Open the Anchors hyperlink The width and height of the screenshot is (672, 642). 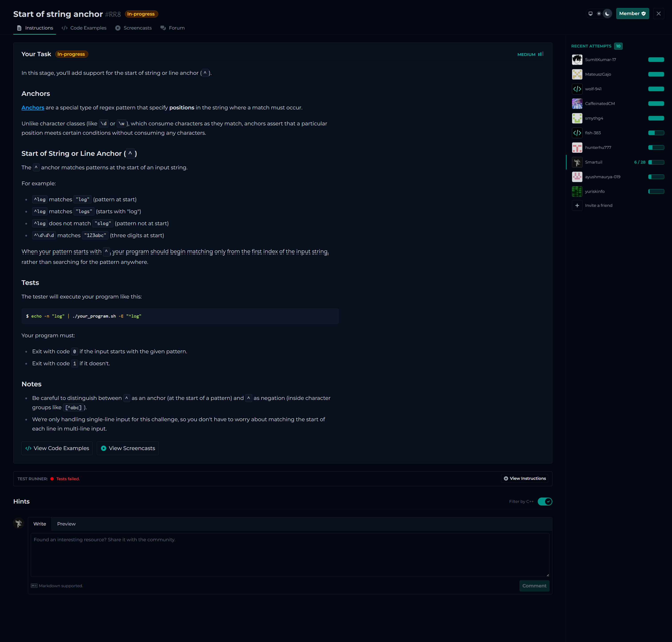click(x=33, y=108)
